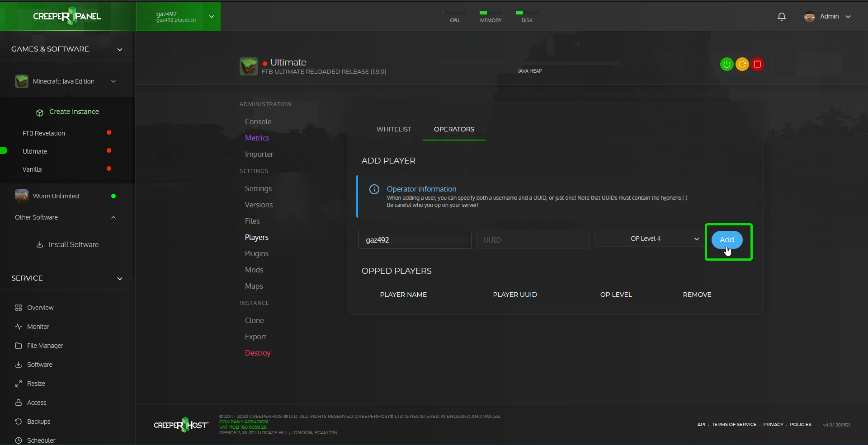Toggle the Other Software section chevron
The width and height of the screenshot is (868, 445).
113,217
